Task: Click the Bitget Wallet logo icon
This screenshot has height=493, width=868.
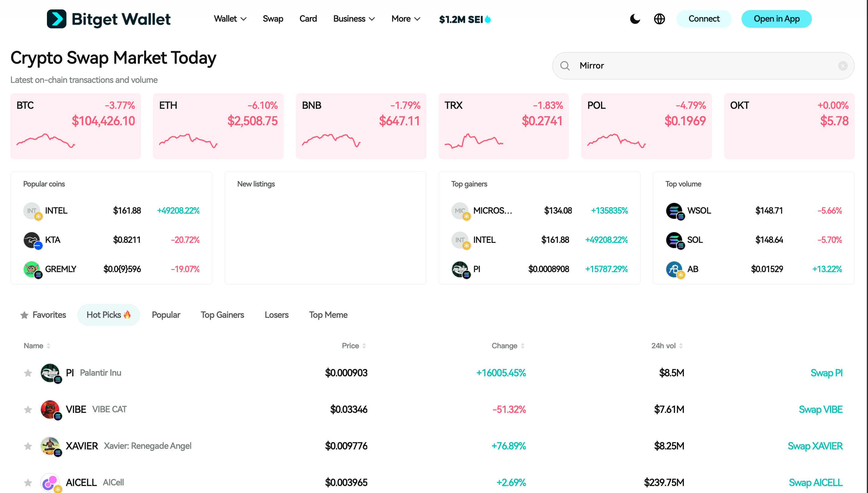Action: pyautogui.click(x=57, y=19)
